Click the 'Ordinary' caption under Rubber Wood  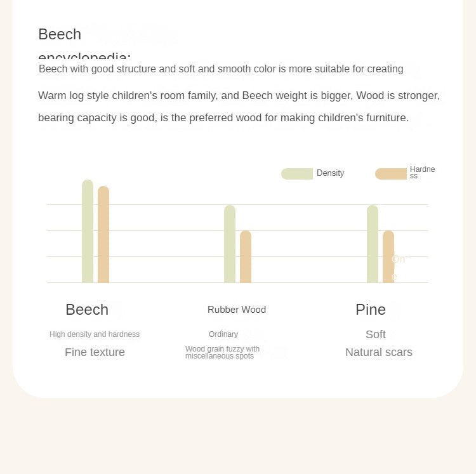click(223, 334)
